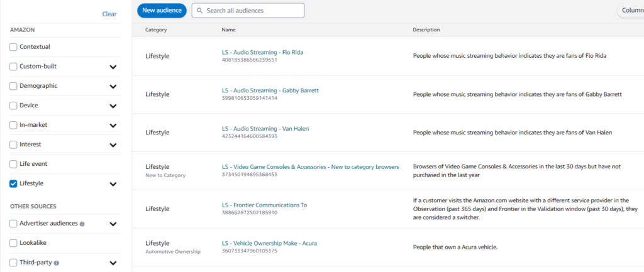Uncheck the Lifestyle checkbox
The width and height of the screenshot is (644, 272).
pyautogui.click(x=13, y=184)
